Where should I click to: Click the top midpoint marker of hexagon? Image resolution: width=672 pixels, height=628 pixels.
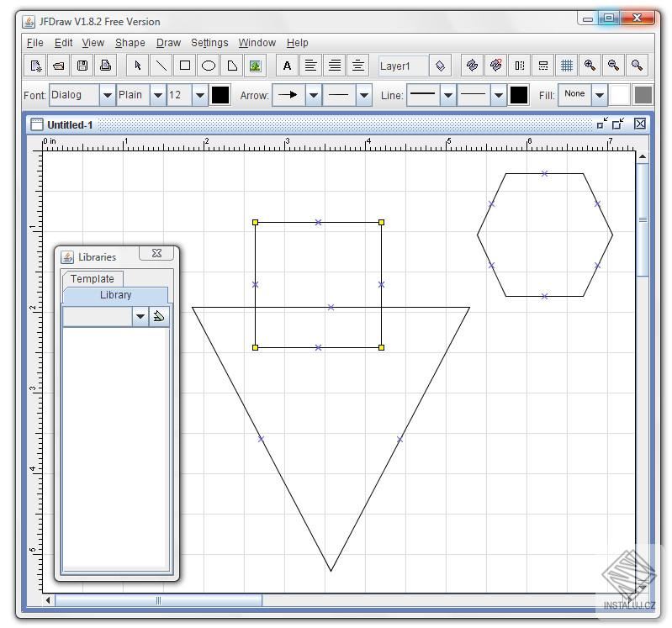click(544, 173)
